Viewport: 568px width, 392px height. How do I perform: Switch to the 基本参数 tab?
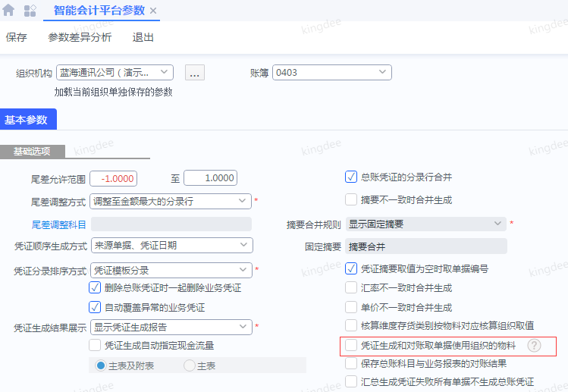(x=27, y=120)
